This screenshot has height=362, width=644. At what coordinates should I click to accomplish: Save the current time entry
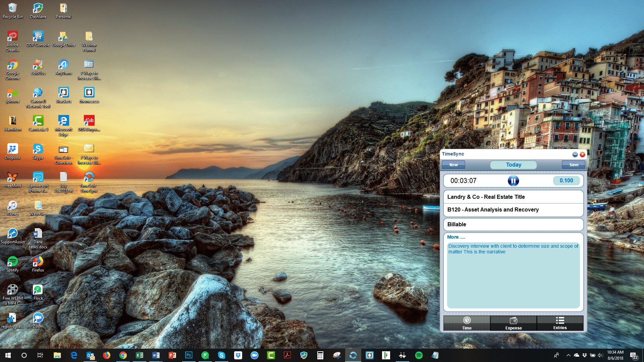click(574, 165)
